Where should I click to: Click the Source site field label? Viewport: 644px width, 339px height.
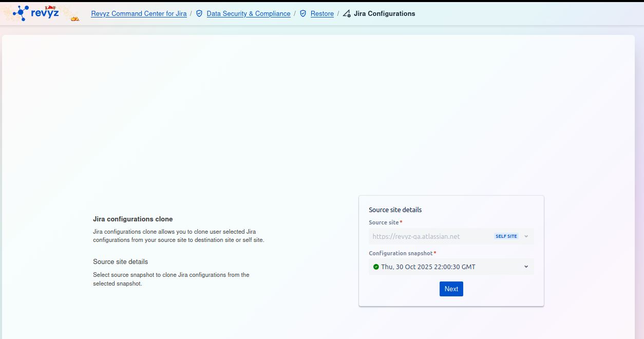(384, 222)
